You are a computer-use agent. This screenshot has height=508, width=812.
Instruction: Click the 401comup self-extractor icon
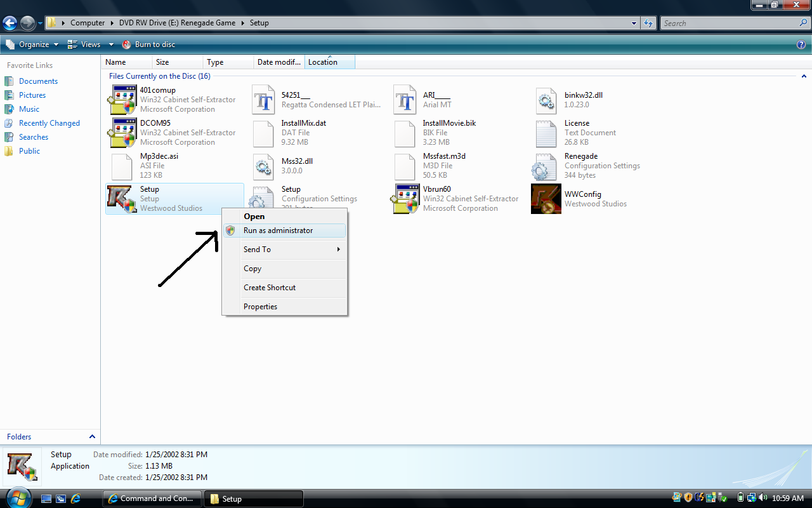pyautogui.click(x=121, y=100)
